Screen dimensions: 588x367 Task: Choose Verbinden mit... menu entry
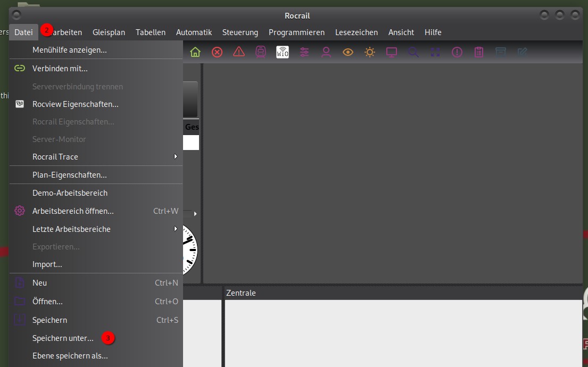(60, 69)
